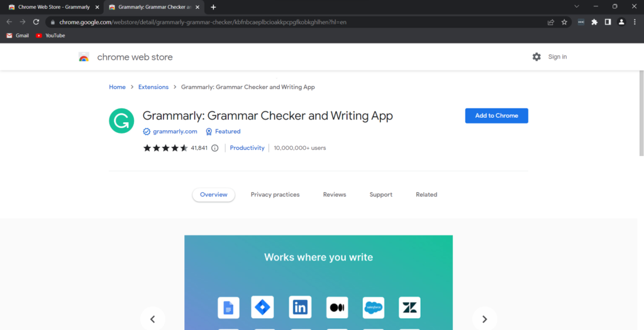Switch to the Overview tab

[214, 195]
